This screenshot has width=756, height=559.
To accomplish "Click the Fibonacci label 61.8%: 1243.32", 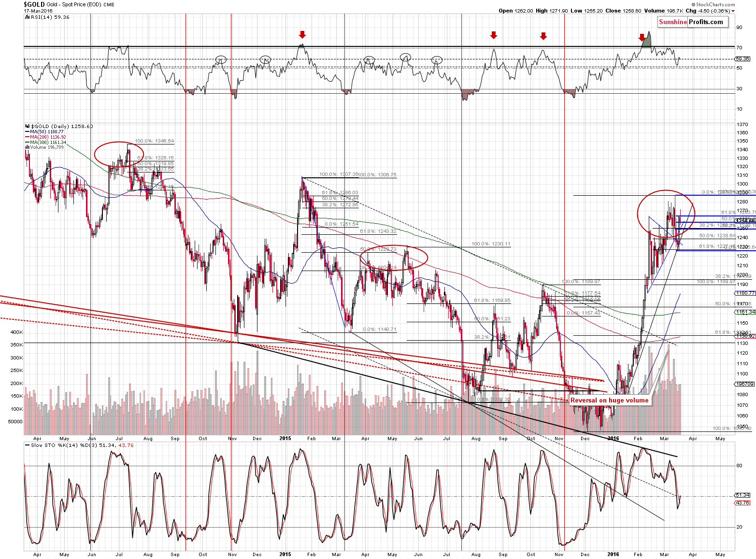I will tap(378, 231).
